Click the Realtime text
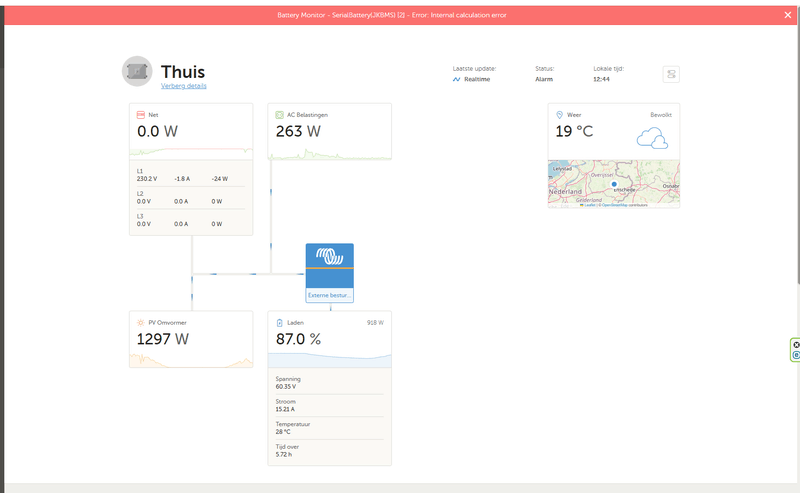Screen dimensions: 800x493 (477, 80)
